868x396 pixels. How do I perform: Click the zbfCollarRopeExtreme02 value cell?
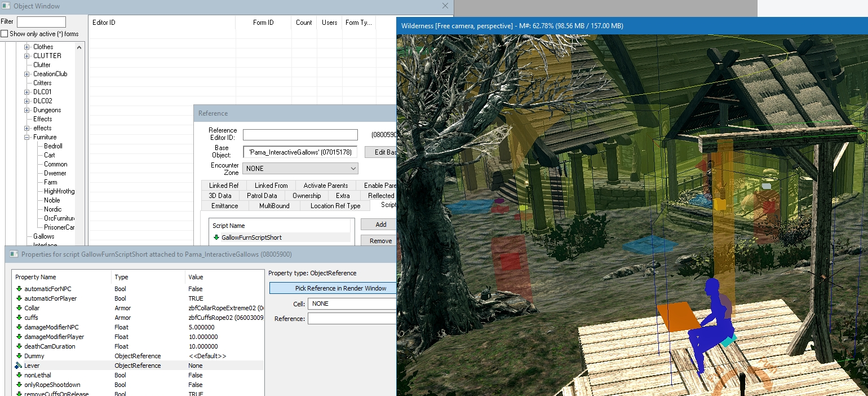point(225,308)
